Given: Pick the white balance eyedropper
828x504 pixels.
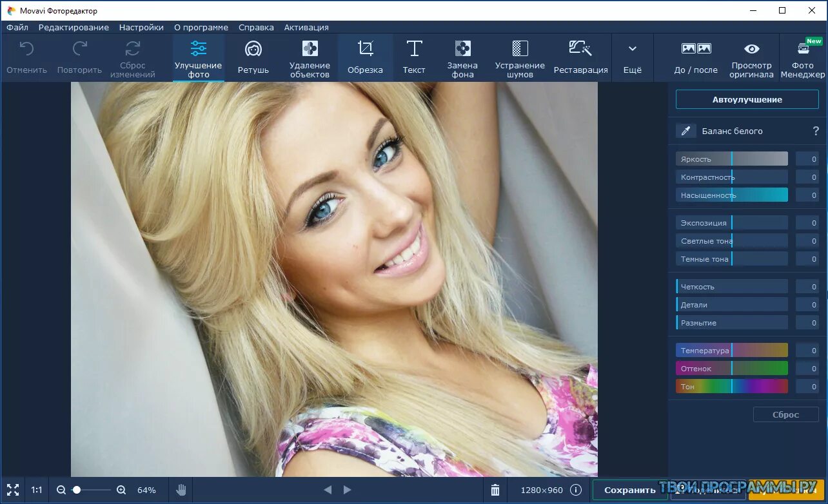Looking at the screenshot, I should click(x=685, y=131).
